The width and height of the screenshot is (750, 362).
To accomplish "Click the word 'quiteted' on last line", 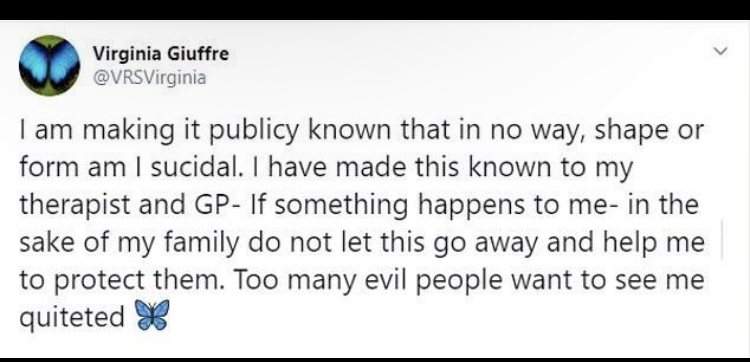I will 71,318.
